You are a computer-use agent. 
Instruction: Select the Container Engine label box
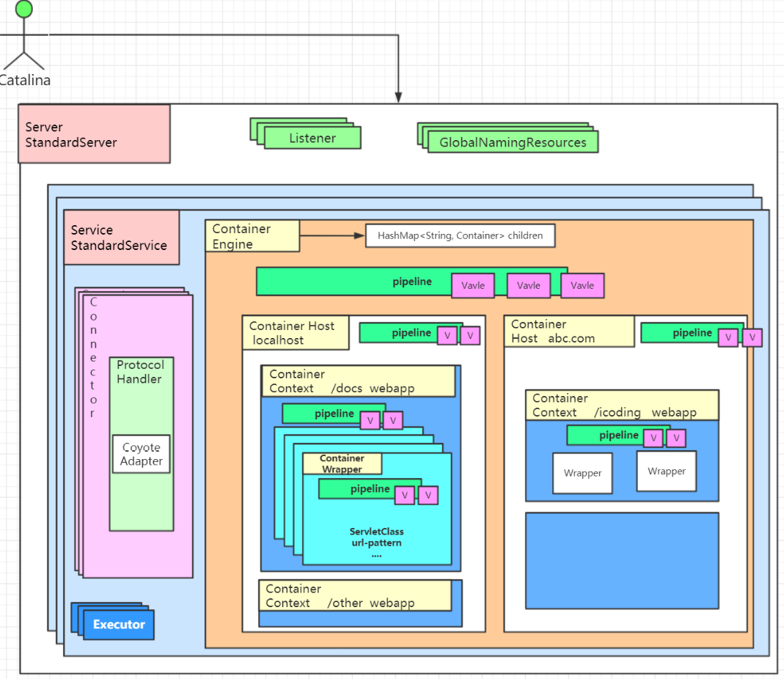pos(252,236)
